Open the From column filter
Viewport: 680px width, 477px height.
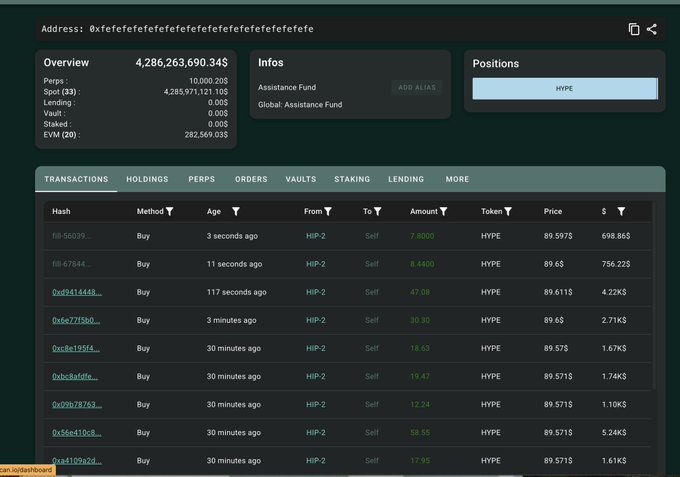328,211
